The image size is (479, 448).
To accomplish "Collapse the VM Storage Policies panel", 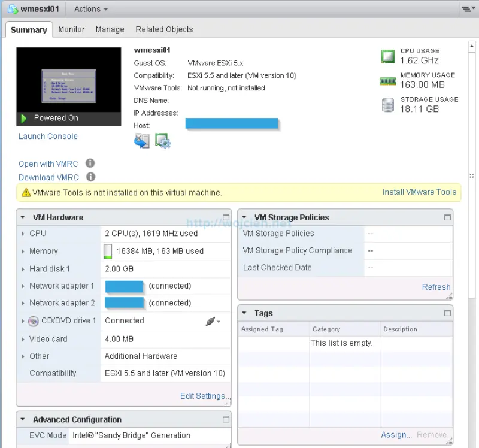I will pyautogui.click(x=245, y=217).
